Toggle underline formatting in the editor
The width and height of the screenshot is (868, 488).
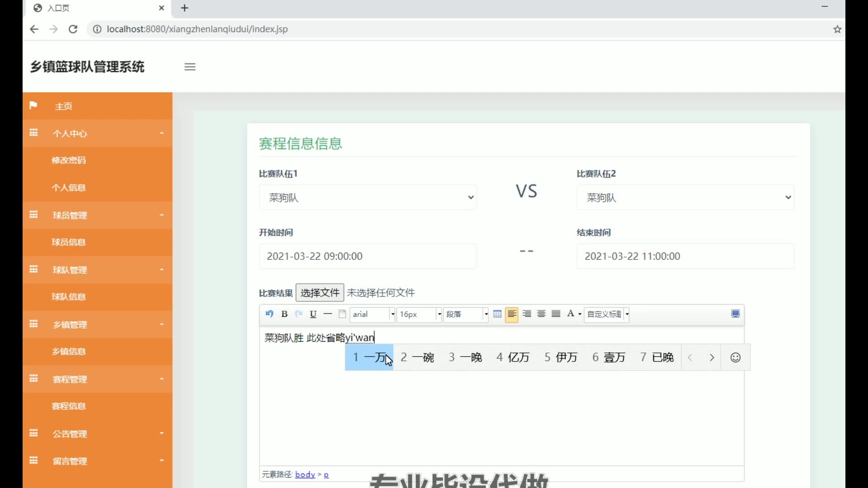pos(313,314)
